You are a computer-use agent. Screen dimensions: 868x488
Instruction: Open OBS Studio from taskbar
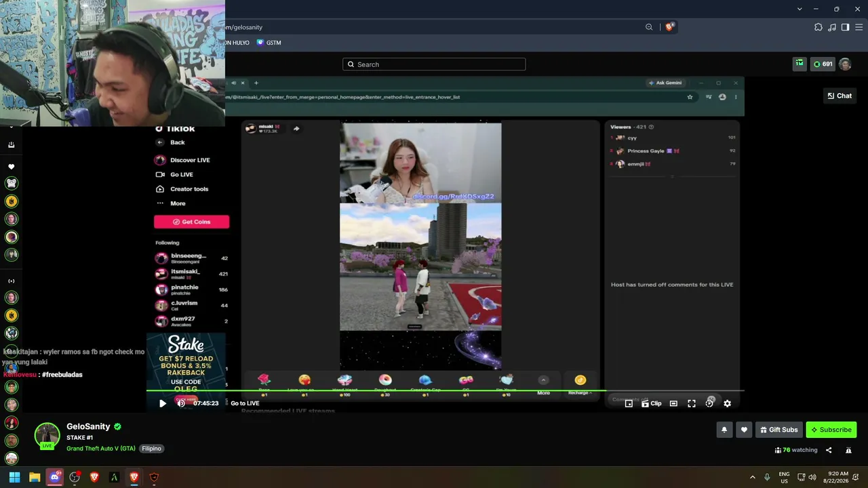click(75, 477)
